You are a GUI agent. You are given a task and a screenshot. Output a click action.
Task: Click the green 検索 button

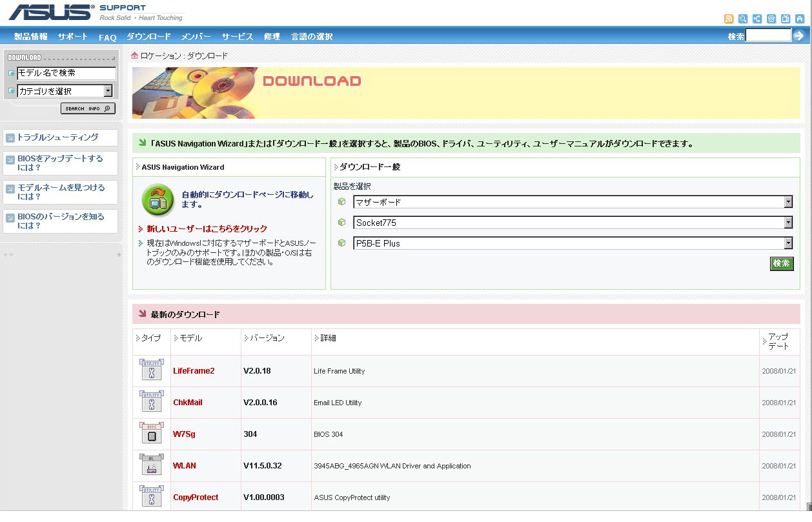(782, 263)
